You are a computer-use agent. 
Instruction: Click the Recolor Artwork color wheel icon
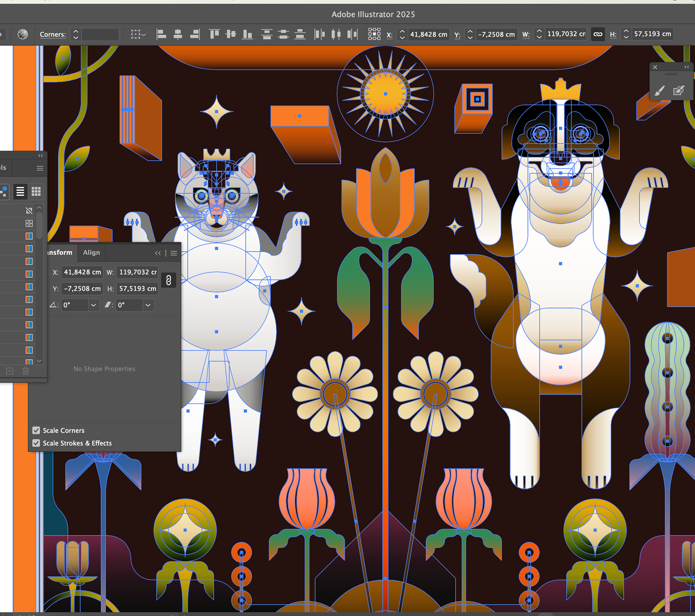(22, 34)
